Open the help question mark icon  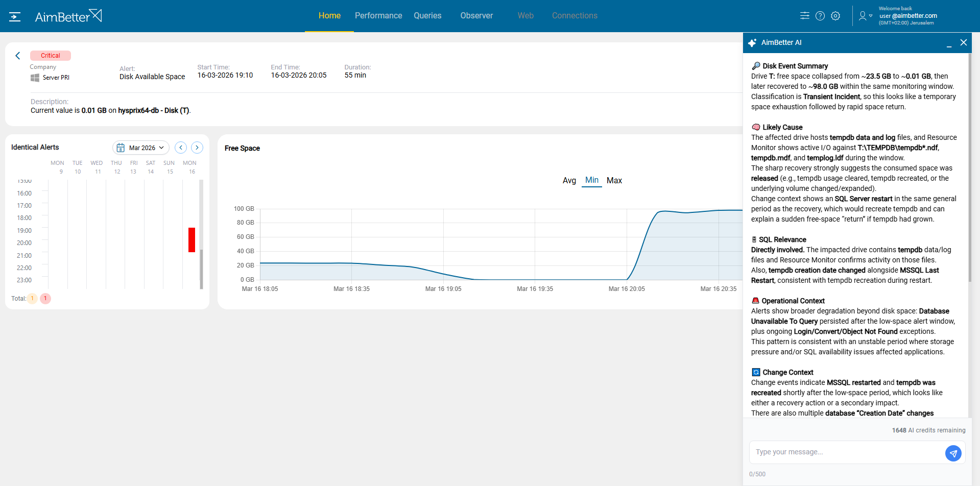(x=820, y=16)
